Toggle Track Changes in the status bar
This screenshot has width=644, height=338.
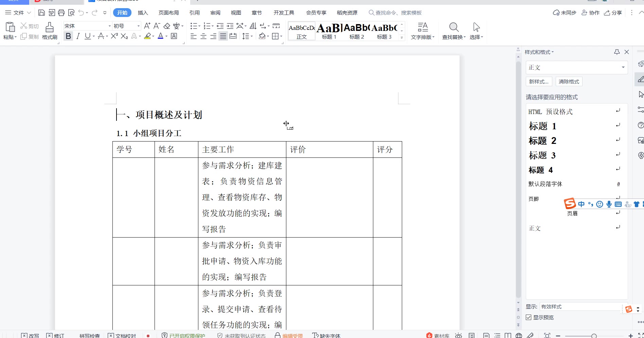pyautogui.click(x=55, y=335)
